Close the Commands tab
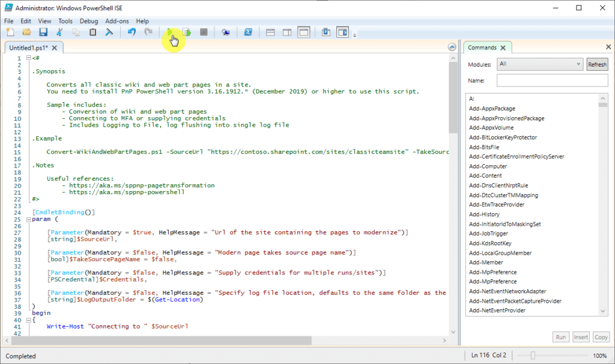Viewport: 615px width, 364px height. tap(503, 47)
